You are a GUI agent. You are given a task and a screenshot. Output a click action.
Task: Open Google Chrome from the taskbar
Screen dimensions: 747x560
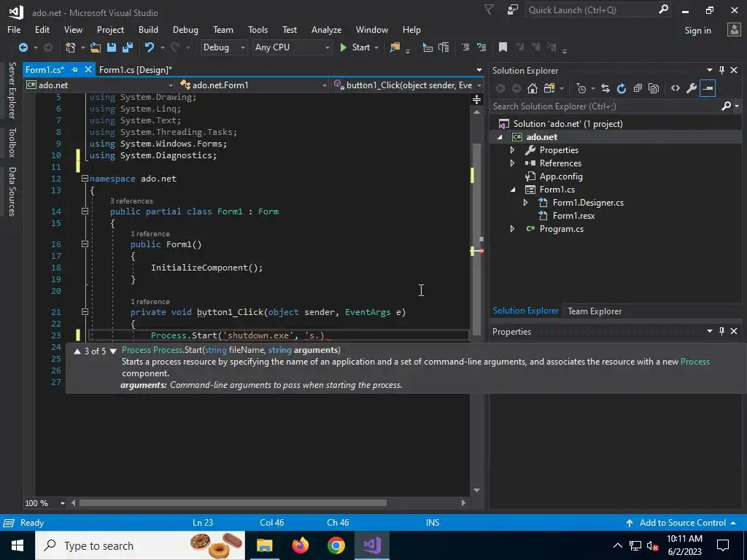click(x=336, y=545)
